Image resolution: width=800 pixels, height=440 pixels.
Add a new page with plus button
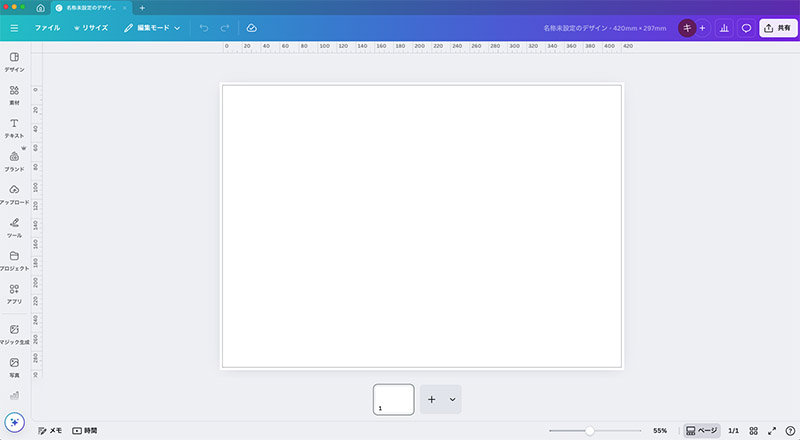click(x=432, y=399)
